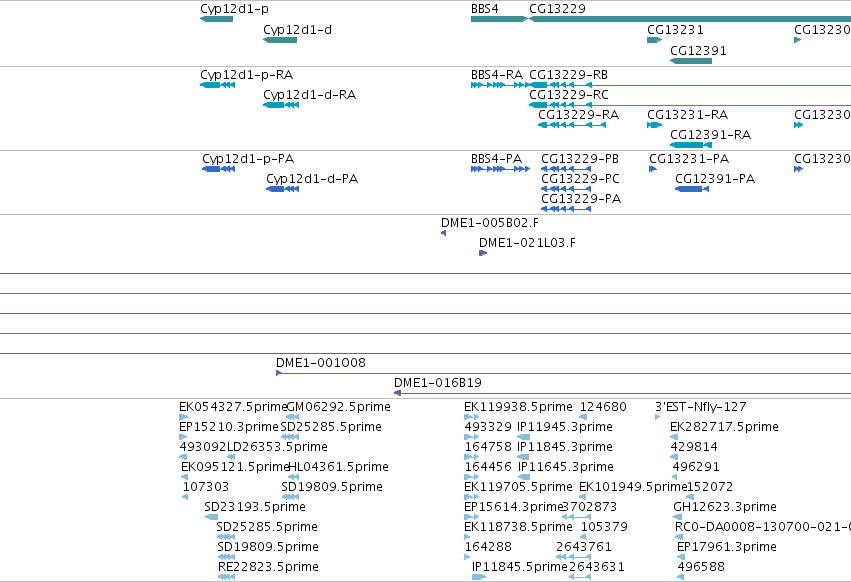Click the CG13229-RA transcript label

click(579, 115)
